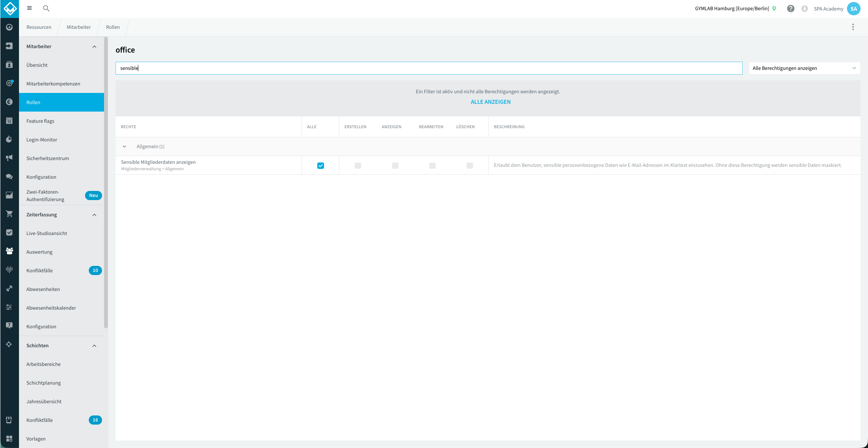Click the permission search field containing sensible
This screenshot has height=448, width=868.
click(x=429, y=68)
